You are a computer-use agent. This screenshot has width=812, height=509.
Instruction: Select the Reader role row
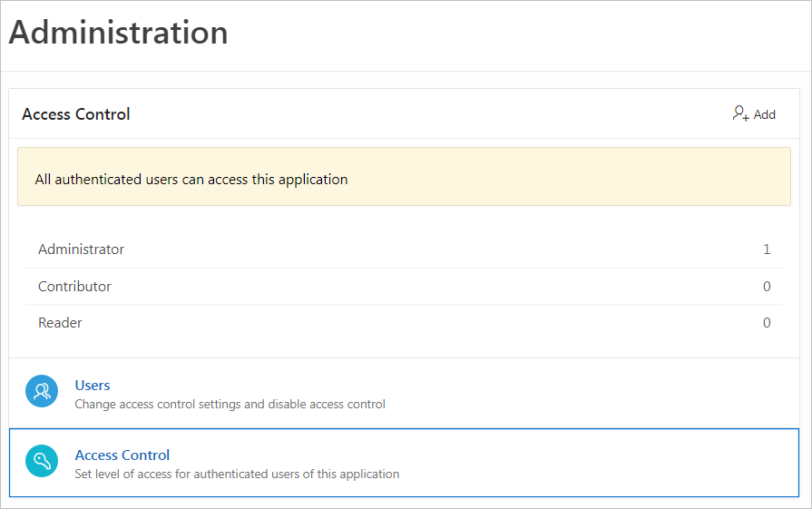[404, 323]
